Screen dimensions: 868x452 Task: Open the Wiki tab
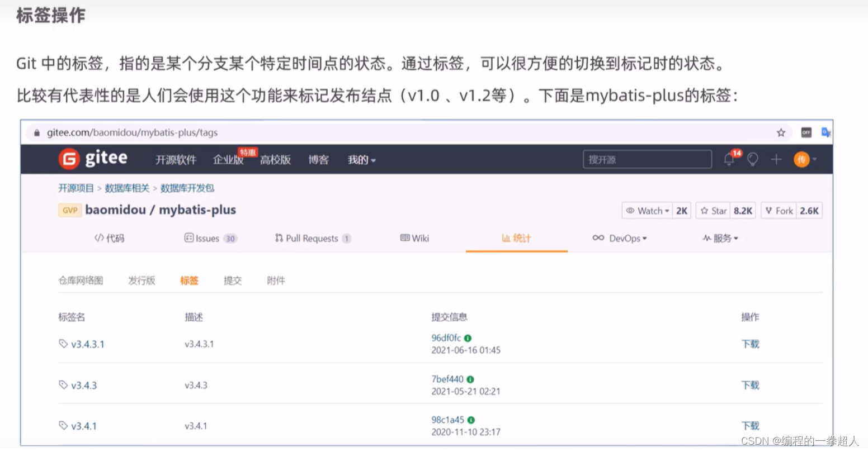point(414,238)
